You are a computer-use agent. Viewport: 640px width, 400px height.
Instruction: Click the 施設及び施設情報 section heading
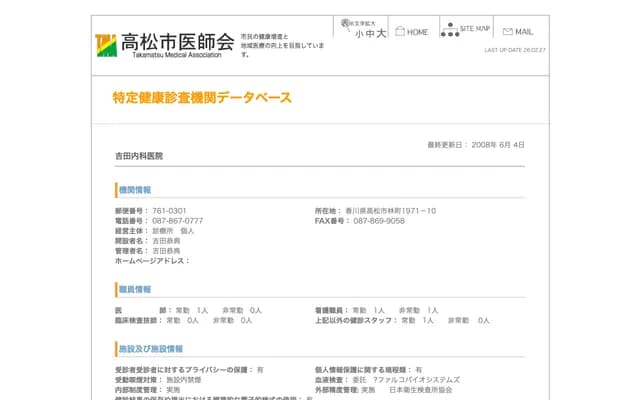[150, 349]
